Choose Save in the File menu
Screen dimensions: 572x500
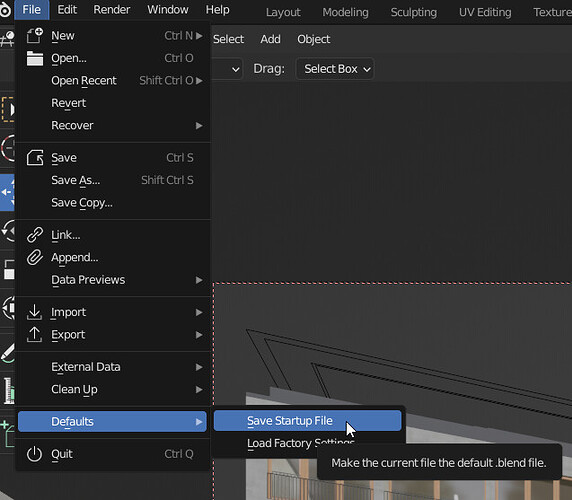pos(112,158)
